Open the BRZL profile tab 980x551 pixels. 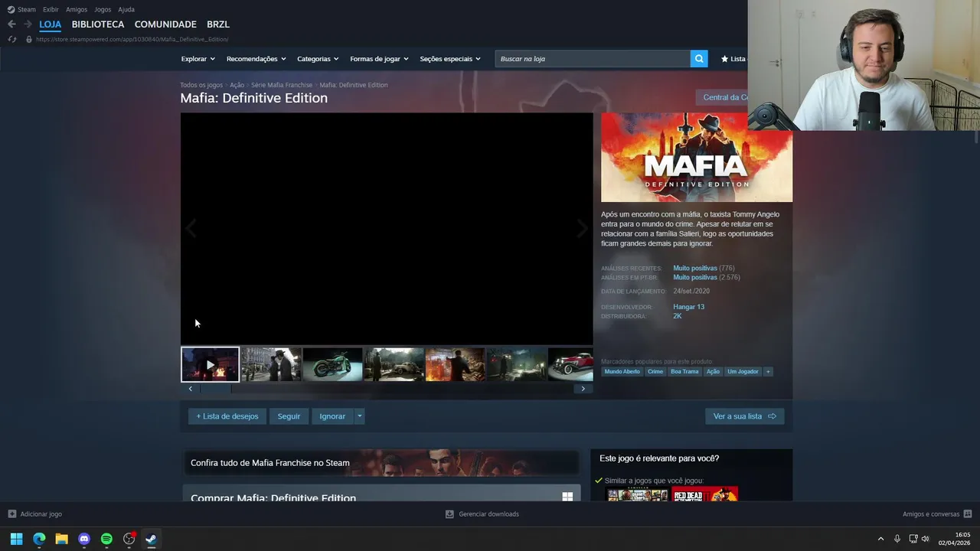pyautogui.click(x=218, y=24)
